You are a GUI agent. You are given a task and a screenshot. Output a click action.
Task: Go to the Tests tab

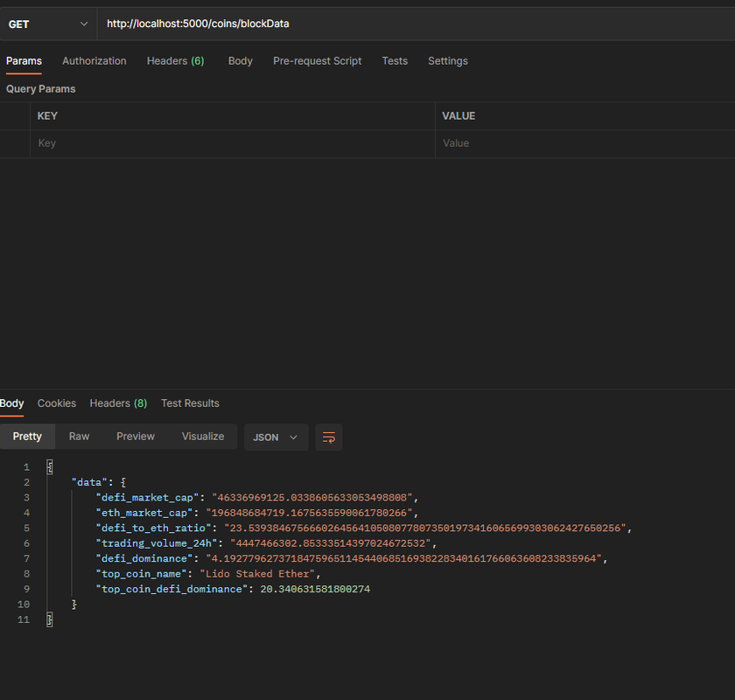[x=395, y=60]
